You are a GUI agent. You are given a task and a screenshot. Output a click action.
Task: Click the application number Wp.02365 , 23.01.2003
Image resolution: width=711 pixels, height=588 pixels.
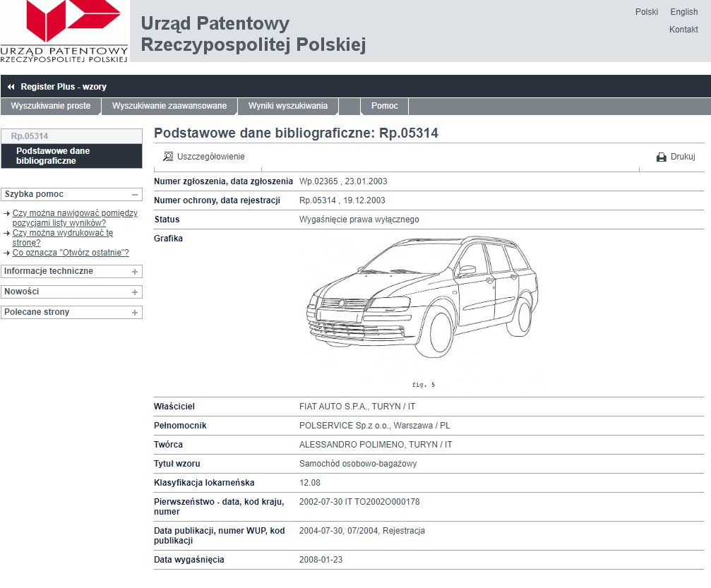coord(343,181)
